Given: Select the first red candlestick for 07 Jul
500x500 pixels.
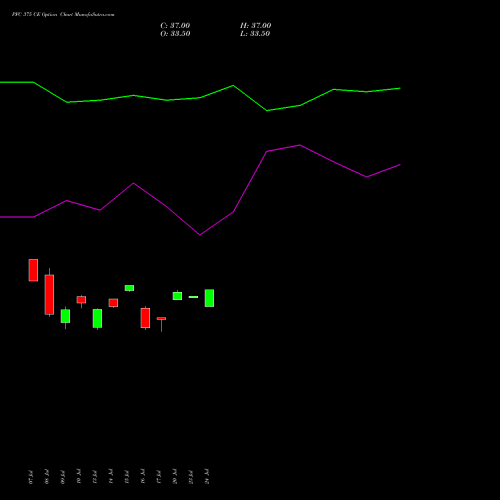Looking at the screenshot, I should pyautogui.click(x=33, y=270).
